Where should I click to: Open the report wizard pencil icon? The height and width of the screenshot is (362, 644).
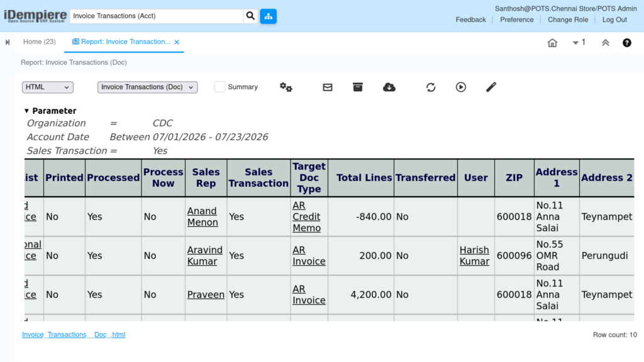coord(491,87)
